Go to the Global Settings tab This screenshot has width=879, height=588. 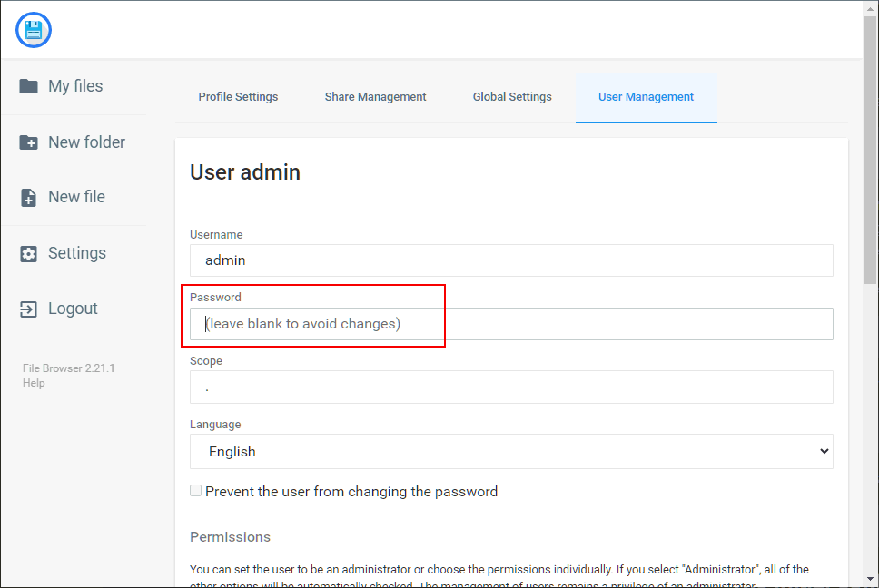pyautogui.click(x=512, y=97)
